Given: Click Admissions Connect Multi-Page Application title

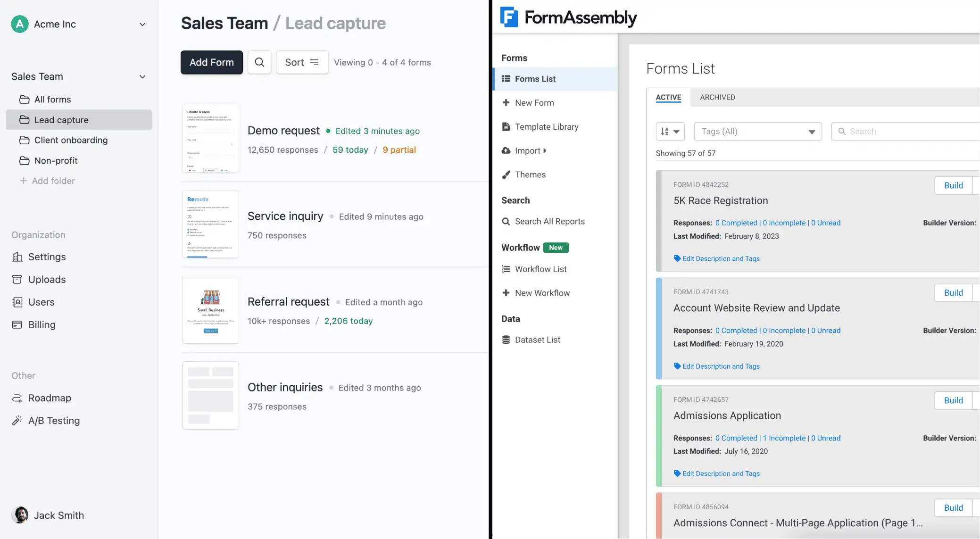Looking at the screenshot, I should click(x=798, y=523).
